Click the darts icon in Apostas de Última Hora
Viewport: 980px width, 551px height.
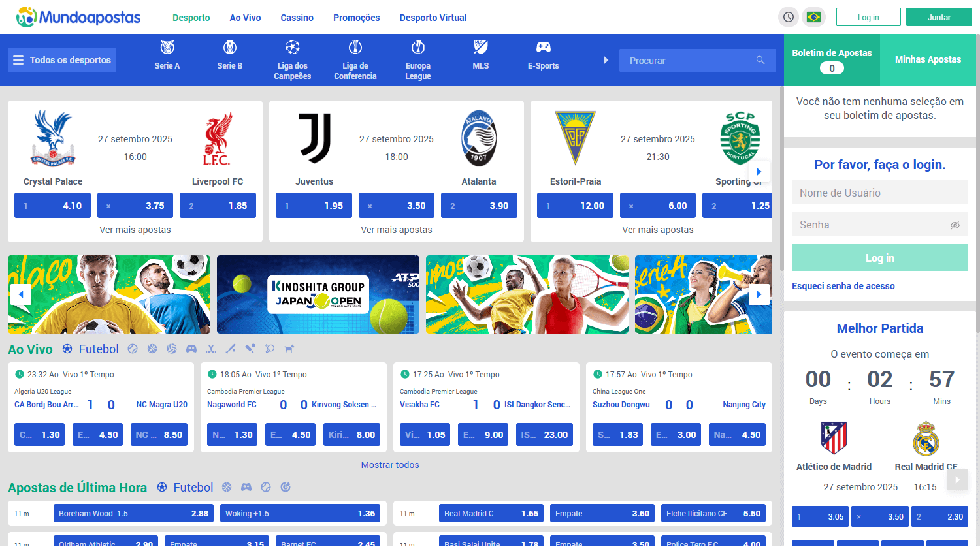coord(286,487)
